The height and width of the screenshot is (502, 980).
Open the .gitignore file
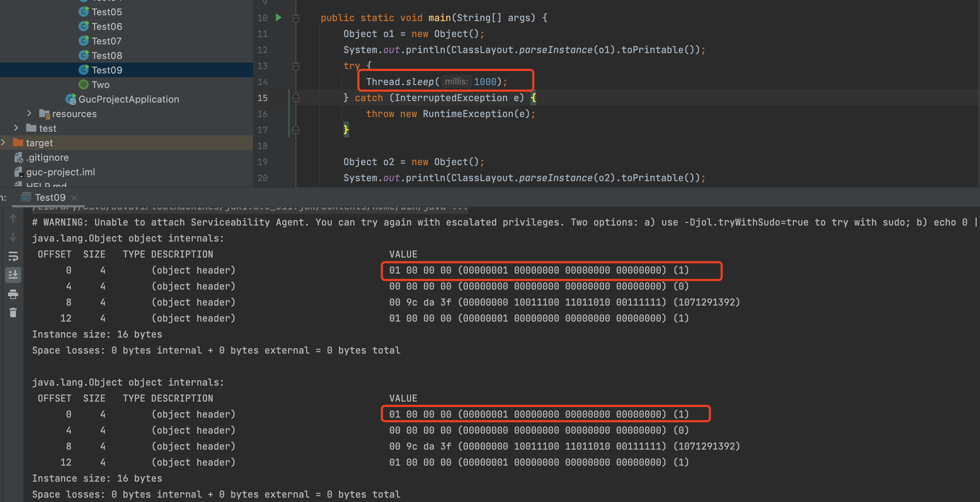(x=47, y=157)
